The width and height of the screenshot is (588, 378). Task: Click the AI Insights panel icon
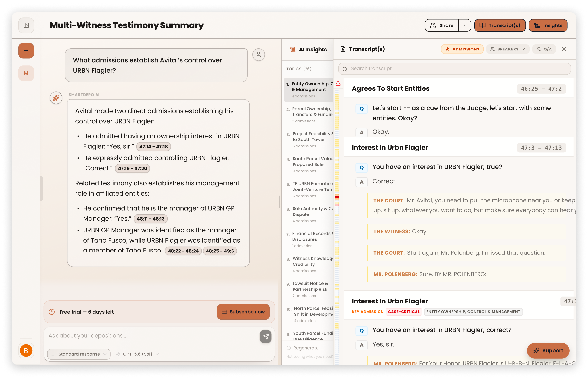[292, 50]
